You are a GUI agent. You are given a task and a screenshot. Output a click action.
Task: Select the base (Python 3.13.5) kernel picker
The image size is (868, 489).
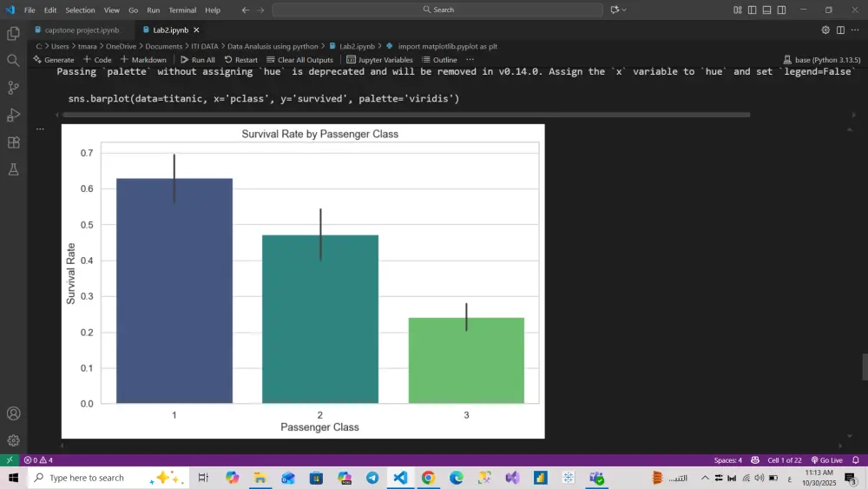[x=822, y=60]
